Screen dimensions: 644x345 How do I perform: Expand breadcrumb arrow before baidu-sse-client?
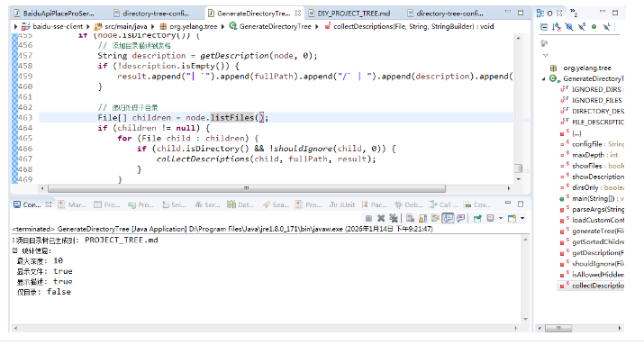(16, 27)
